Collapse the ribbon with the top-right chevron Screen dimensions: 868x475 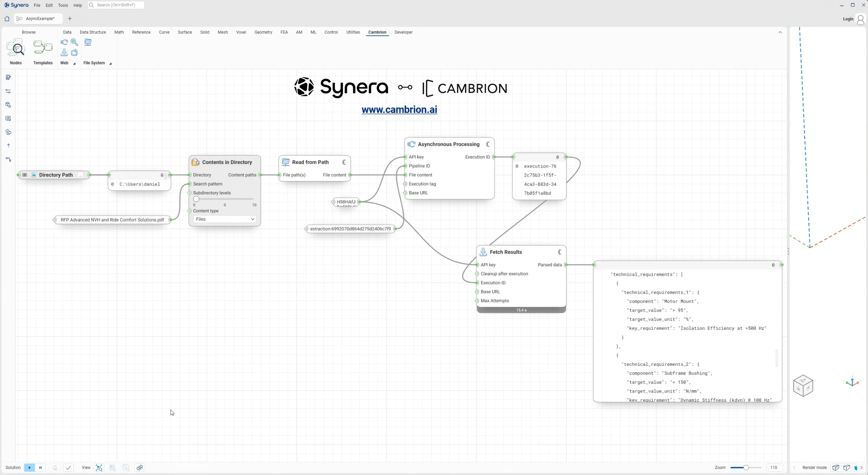point(780,32)
